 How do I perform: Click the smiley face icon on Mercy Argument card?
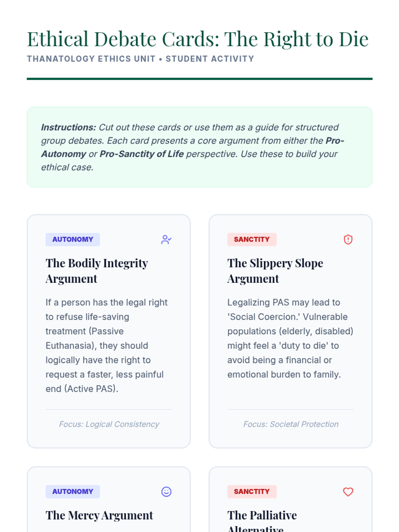(166, 491)
